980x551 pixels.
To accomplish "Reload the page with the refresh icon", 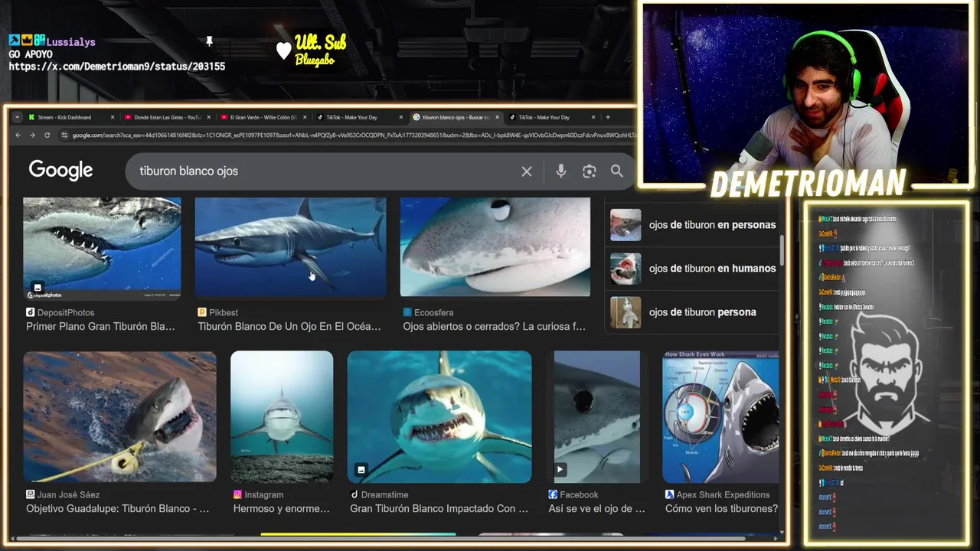I will (47, 135).
